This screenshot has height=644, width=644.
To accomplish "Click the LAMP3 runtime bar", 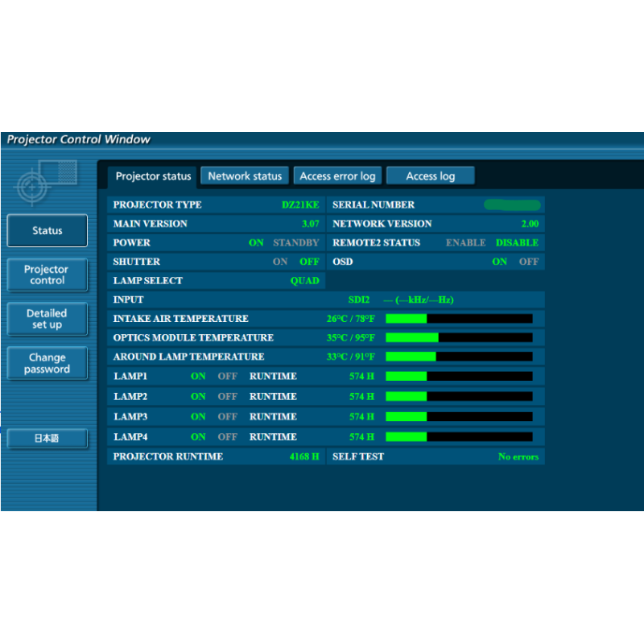I will 459,416.
